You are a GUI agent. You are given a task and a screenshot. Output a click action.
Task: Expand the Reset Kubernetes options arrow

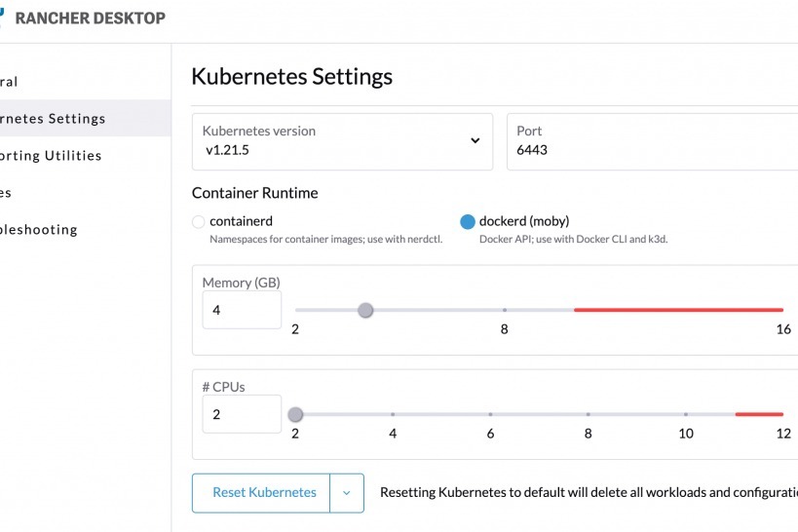click(347, 493)
